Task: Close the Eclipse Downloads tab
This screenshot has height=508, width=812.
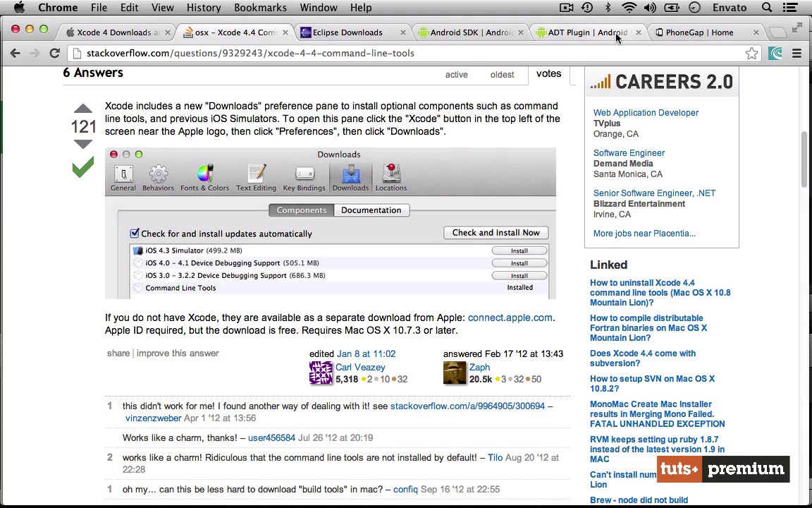Action: click(403, 32)
